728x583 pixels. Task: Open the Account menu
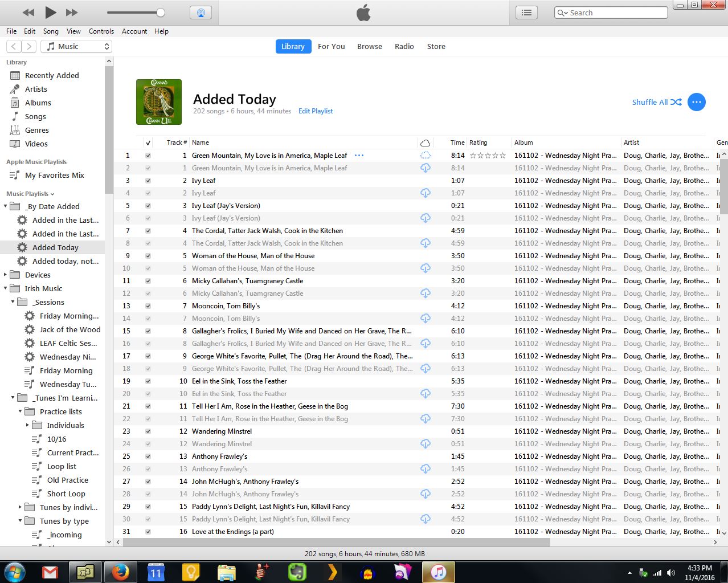tap(134, 31)
